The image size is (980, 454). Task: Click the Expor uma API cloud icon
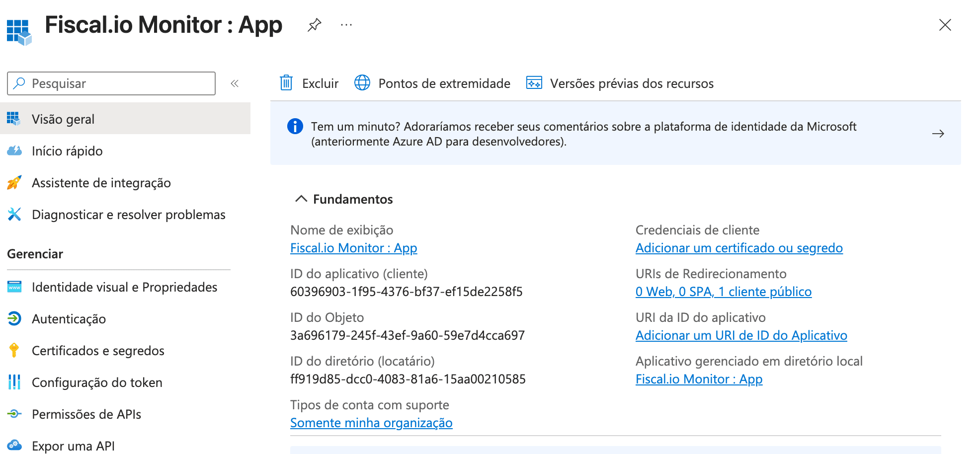pyautogui.click(x=14, y=445)
